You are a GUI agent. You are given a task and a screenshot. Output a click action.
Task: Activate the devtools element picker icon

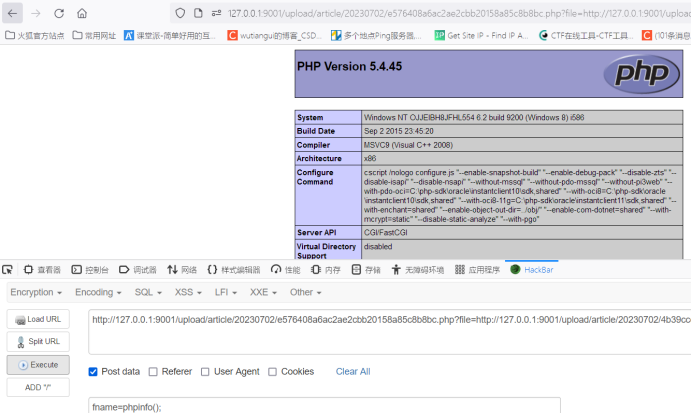[x=7, y=270]
